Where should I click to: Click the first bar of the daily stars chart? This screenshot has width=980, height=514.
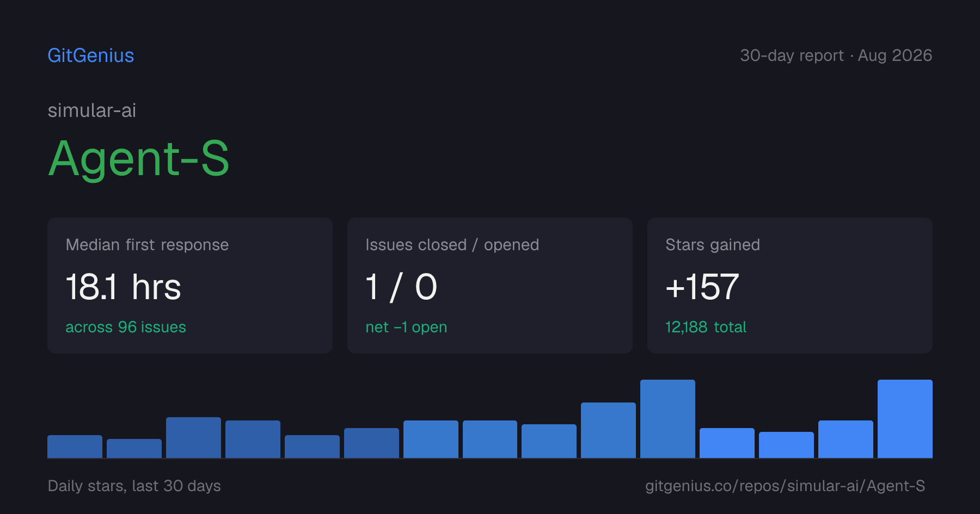[x=75, y=447]
